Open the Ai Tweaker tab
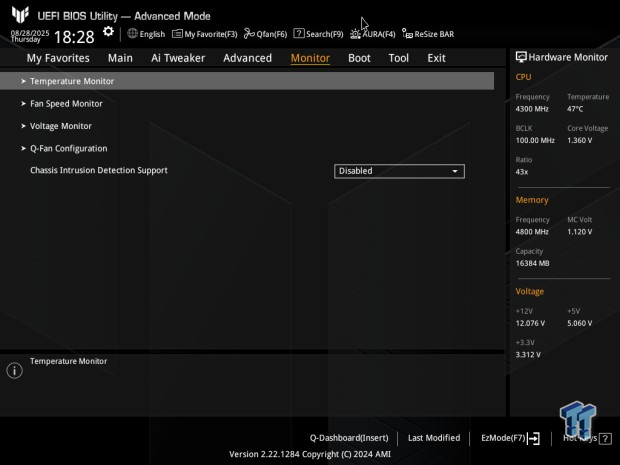The image size is (620, 465). 178,58
